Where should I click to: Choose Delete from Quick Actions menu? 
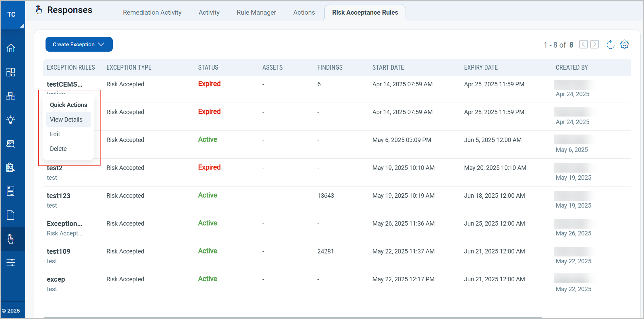(x=58, y=149)
